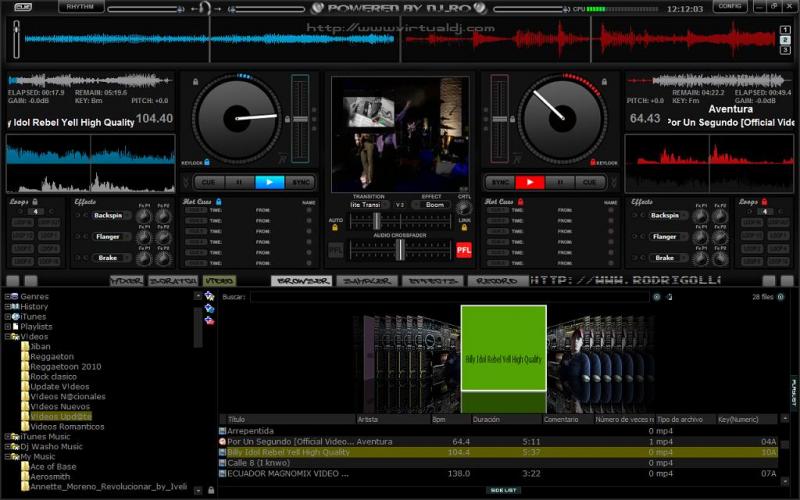800x500 pixels.
Task: Pause the left deck
Action: pos(239,182)
